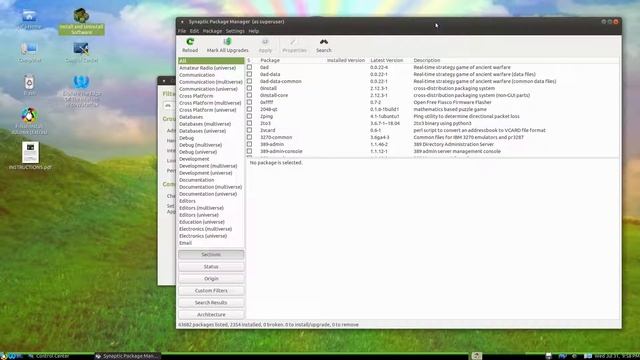
Task: Open package Properties from the toolbar
Action: click(x=294, y=45)
